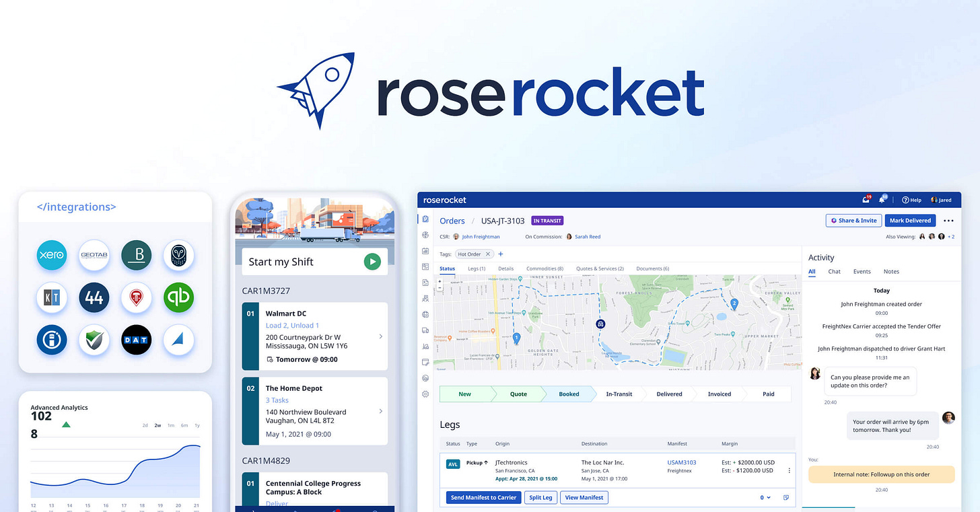Select map pin number 2

pos(734,305)
